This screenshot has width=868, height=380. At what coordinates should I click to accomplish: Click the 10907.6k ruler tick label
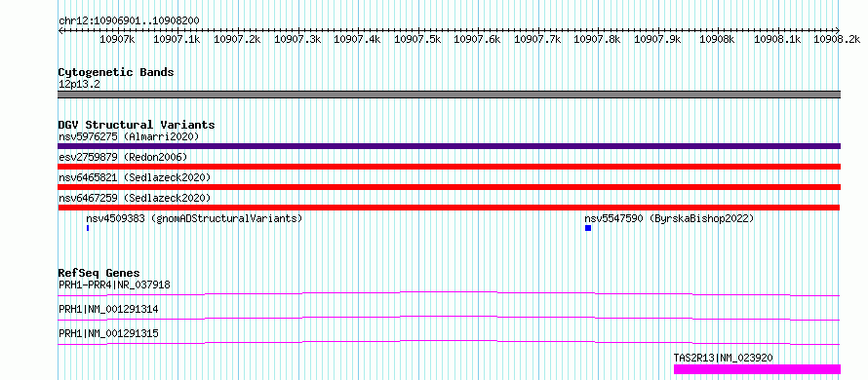click(x=477, y=39)
